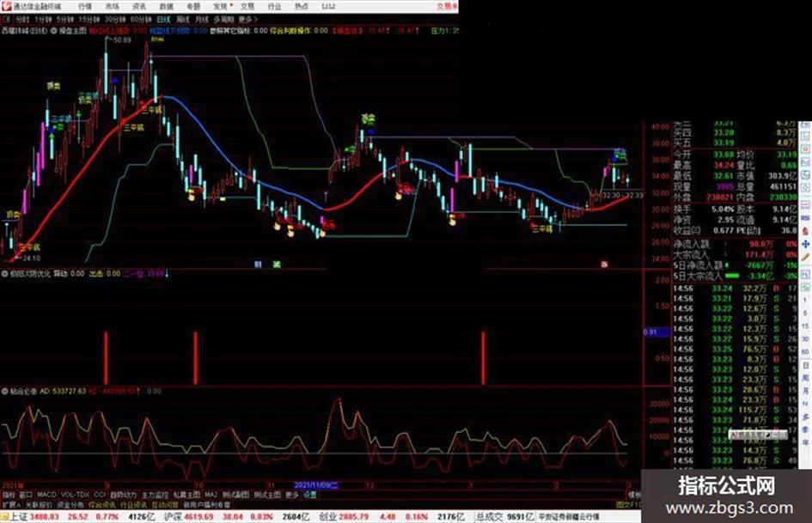This screenshot has height=523, width=812.
Task: Open the 市场 menu
Action: pos(112,6)
